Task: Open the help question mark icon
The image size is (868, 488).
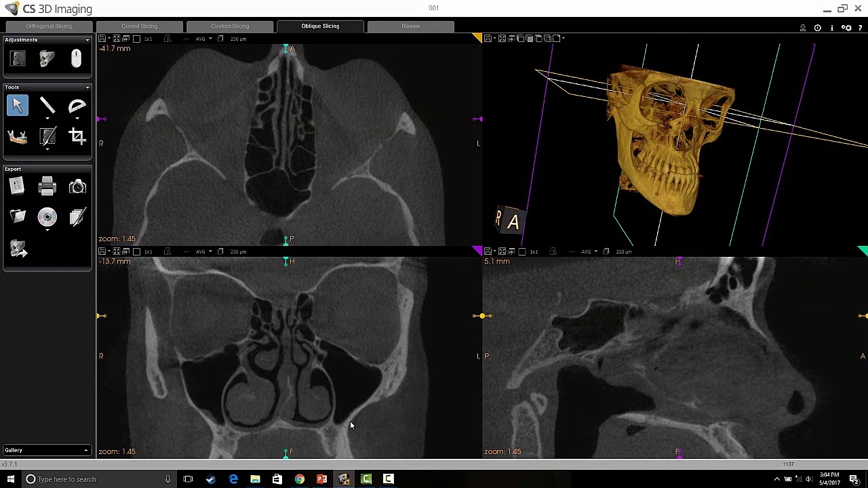Action: (860, 28)
